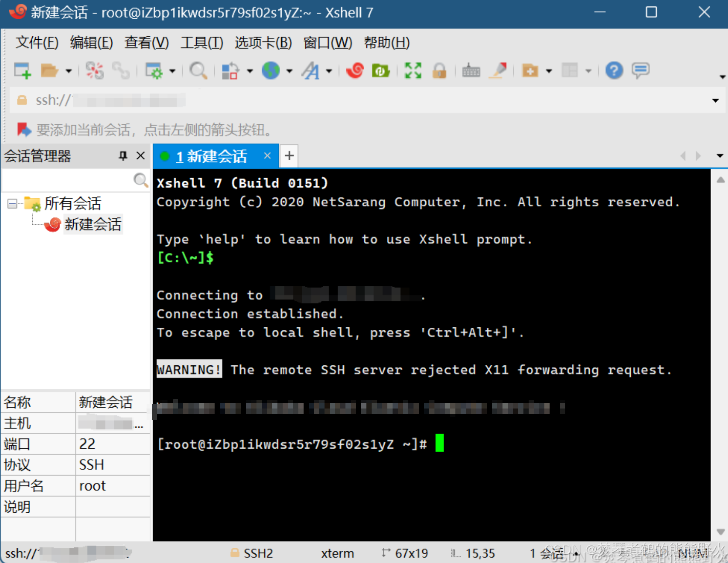This screenshot has height=563, width=728.
Task: Open toolbar overflow options arrow
Action: (x=722, y=77)
